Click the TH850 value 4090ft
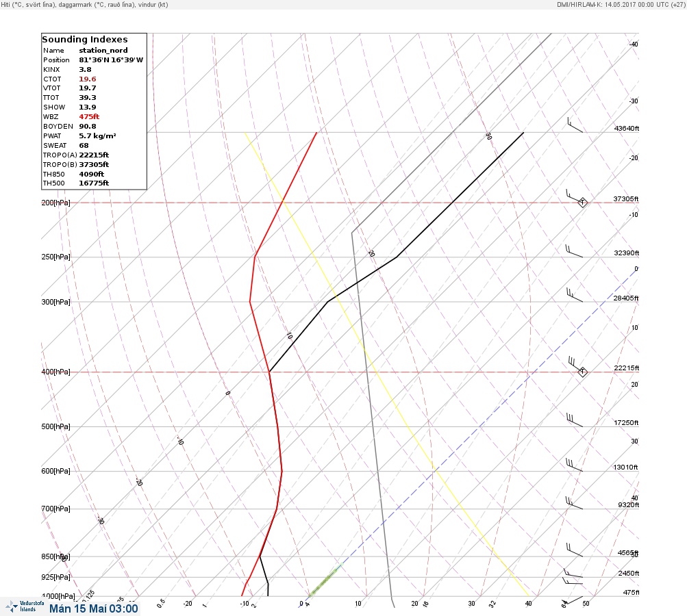The height and width of the screenshot is (616, 687). pyautogui.click(x=91, y=174)
